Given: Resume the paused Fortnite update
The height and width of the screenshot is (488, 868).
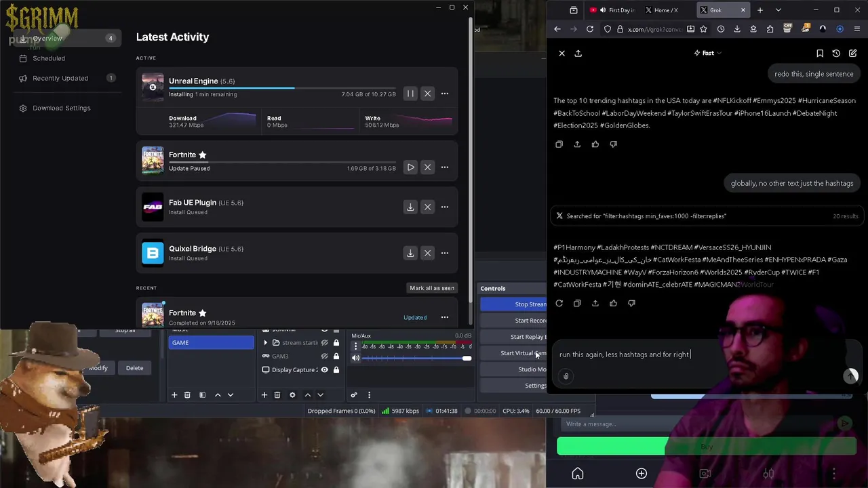Looking at the screenshot, I should click(x=410, y=167).
